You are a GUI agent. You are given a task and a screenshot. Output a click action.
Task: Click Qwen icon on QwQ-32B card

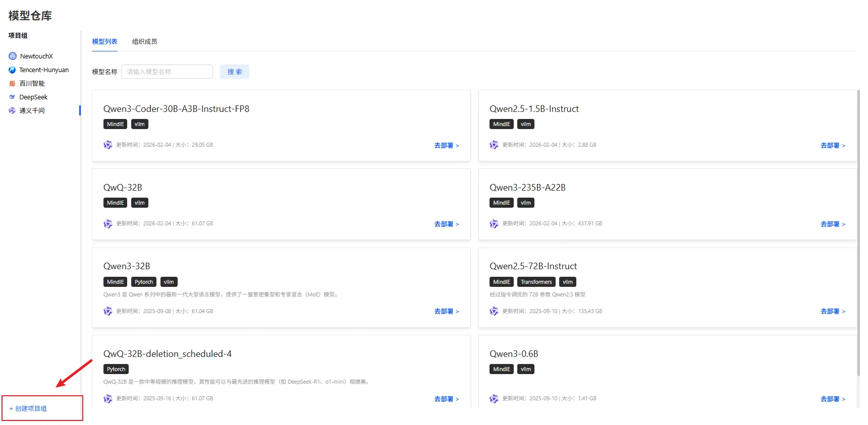(108, 223)
